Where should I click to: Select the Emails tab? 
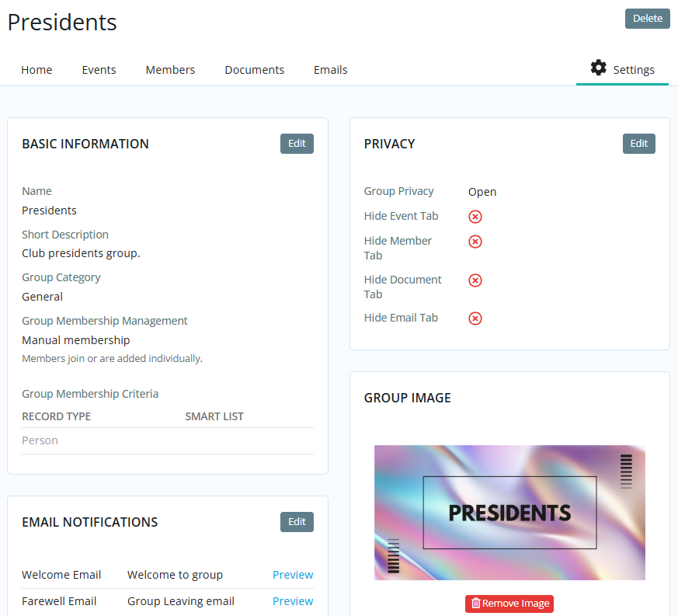click(331, 70)
